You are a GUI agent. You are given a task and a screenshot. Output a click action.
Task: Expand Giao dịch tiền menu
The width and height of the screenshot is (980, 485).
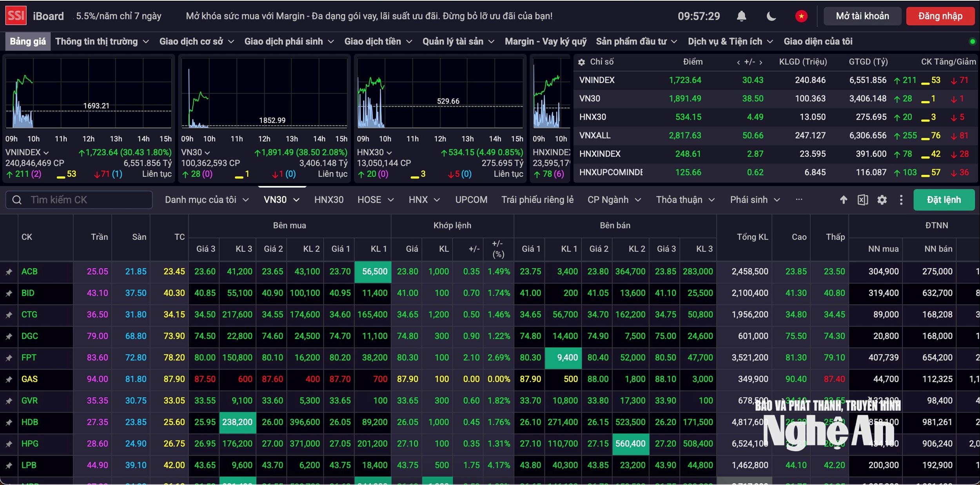(378, 42)
